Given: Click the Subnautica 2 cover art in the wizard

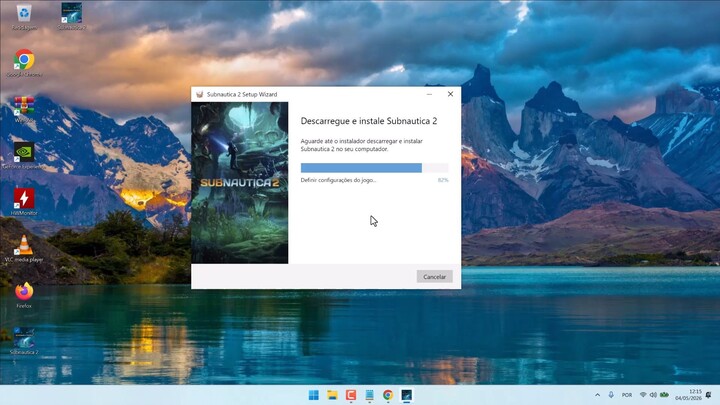Looking at the screenshot, I should point(240,183).
